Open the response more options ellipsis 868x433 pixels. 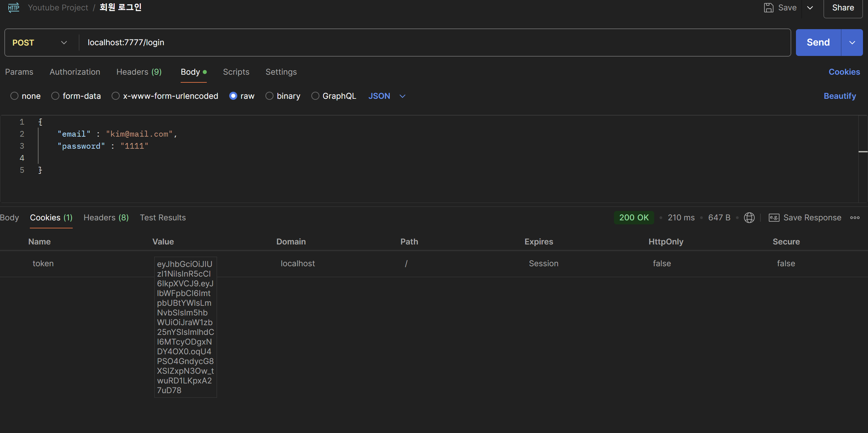pos(855,218)
